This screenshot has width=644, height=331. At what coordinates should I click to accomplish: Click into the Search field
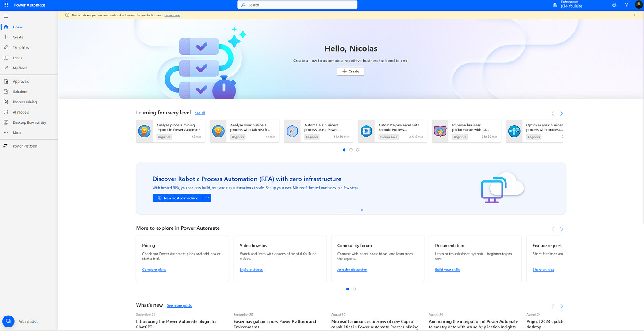(x=297, y=5)
